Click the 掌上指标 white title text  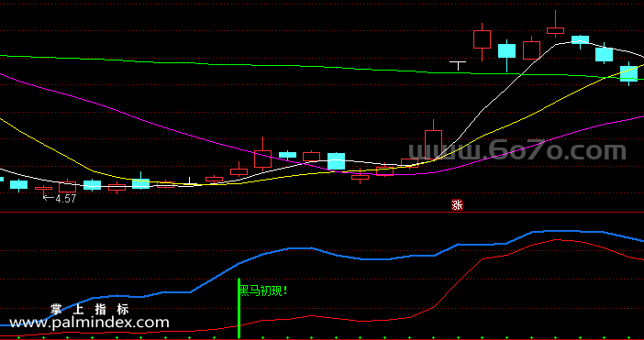(x=90, y=309)
